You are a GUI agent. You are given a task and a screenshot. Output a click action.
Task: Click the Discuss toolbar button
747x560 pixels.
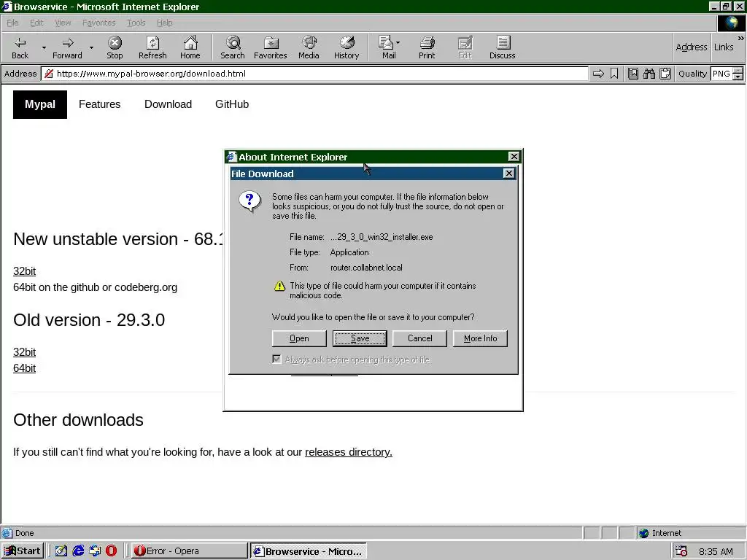tap(502, 47)
